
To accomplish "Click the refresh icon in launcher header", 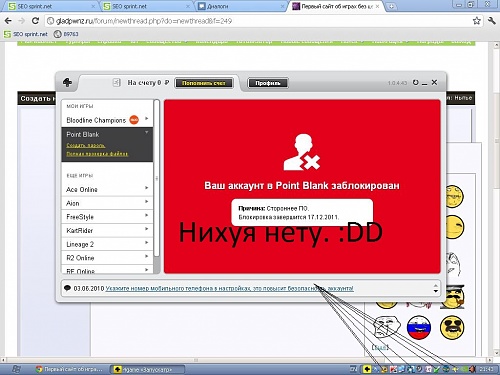I will (415, 82).
